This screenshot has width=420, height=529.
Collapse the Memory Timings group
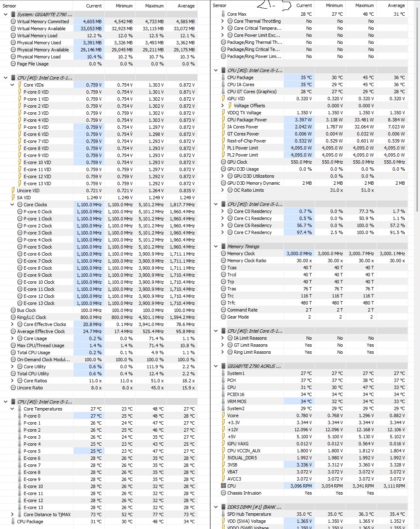click(216, 246)
